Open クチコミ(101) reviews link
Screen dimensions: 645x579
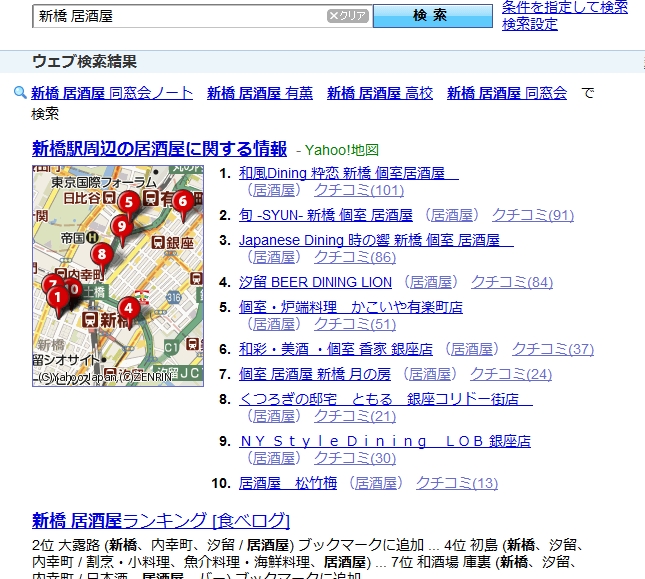[x=359, y=190]
